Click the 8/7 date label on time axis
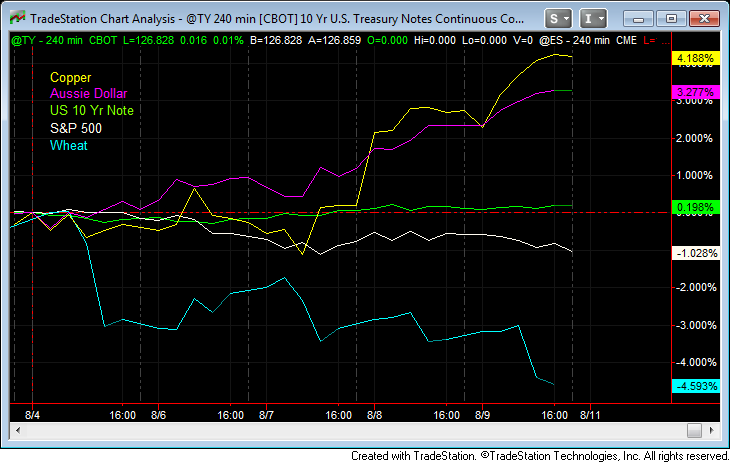730x462 pixels. click(266, 415)
